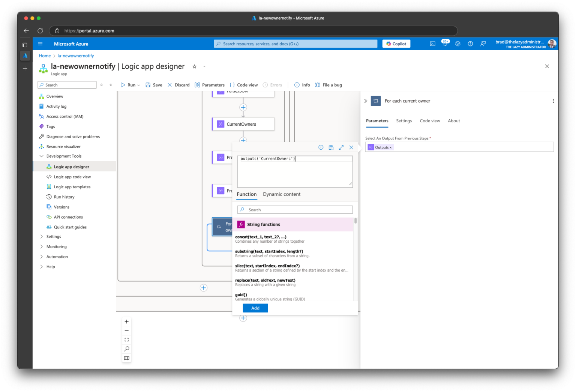Image resolution: width=576 pixels, height=392 pixels.
Task: Open more options next to title star
Action: click(x=205, y=66)
